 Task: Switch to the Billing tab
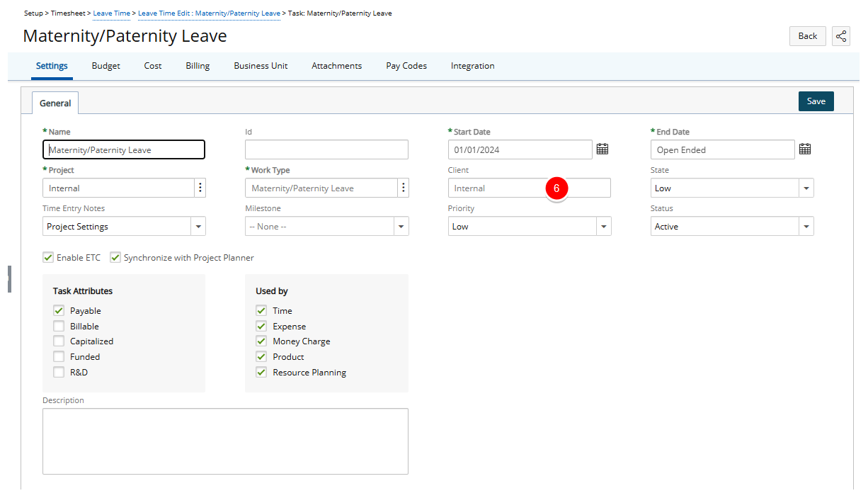click(198, 66)
